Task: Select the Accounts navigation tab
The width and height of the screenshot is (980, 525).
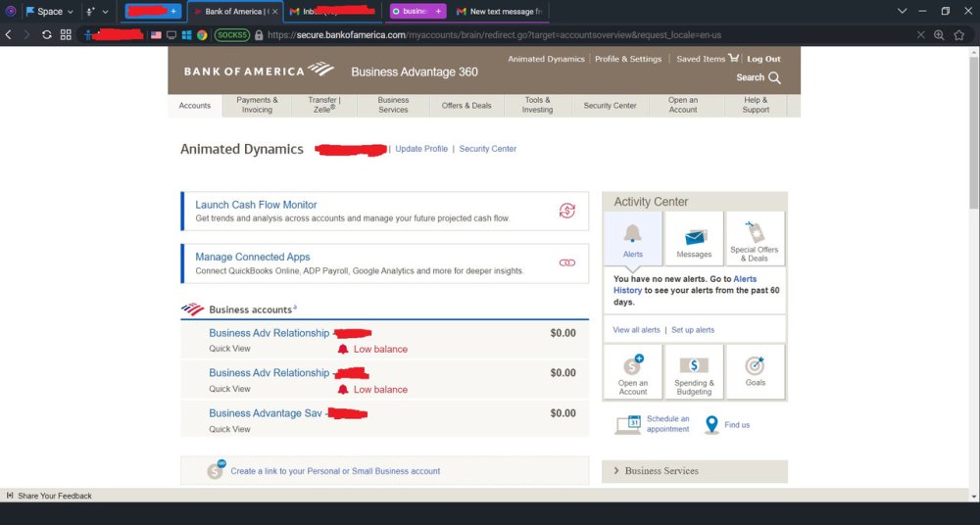Action: pos(195,106)
